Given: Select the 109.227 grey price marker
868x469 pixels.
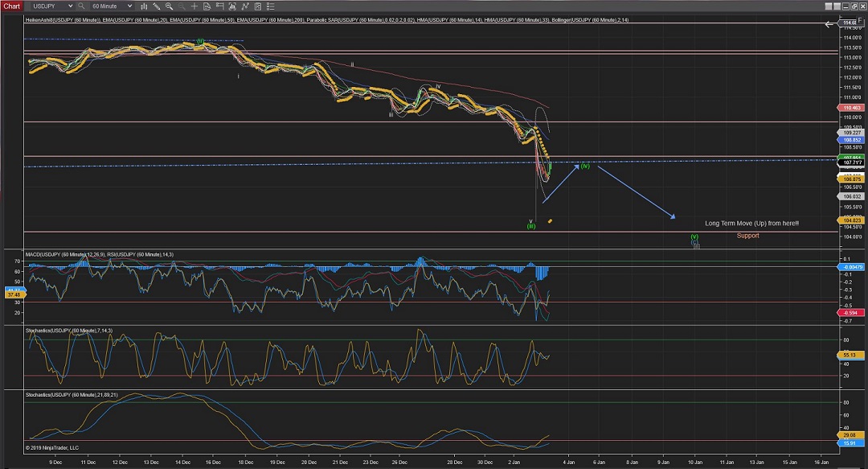Looking at the screenshot, I should 851,133.
